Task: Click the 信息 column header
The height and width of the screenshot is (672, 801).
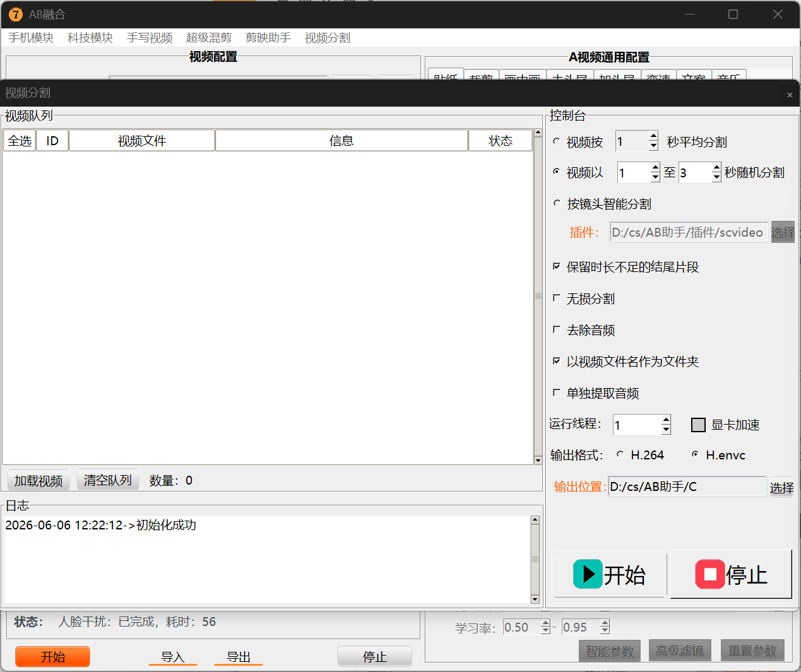Action: coord(341,140)
